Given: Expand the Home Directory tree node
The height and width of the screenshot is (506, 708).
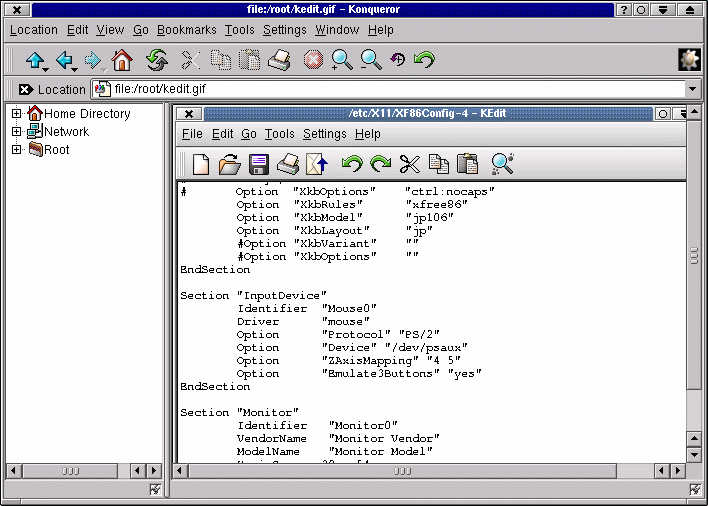Looking at the screenshot, I should click(16, 113).
